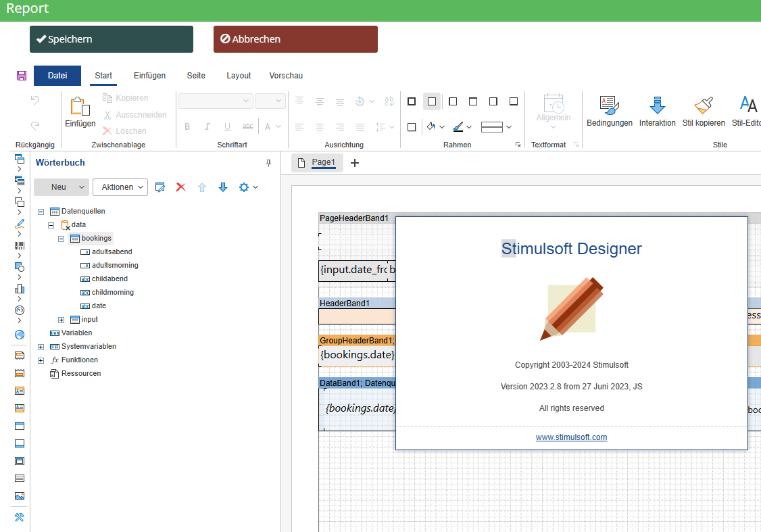Click the Speichern button
This screenshot has width=761, height=532.
(x=112, y=39)
